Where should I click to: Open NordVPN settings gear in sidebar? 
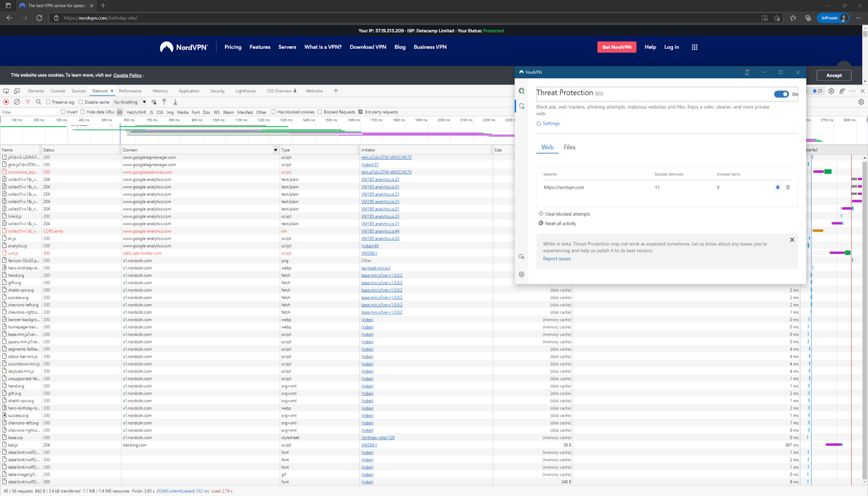pos(521,275)
